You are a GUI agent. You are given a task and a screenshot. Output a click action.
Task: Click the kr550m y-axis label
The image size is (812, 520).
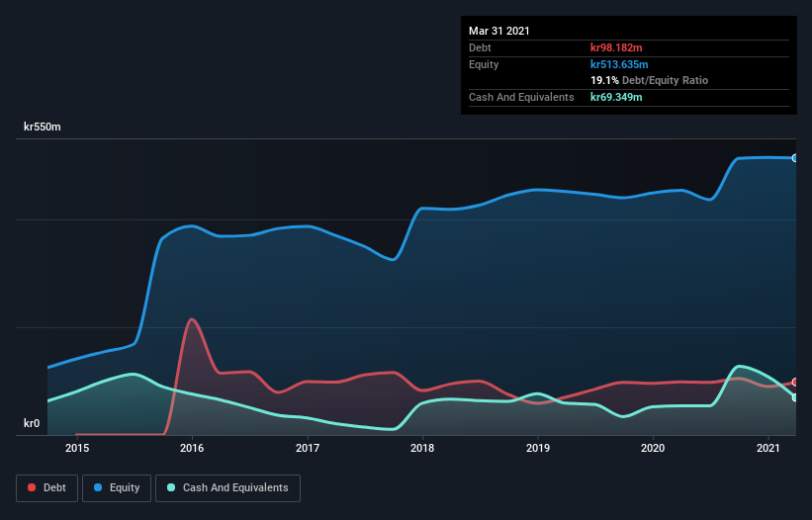click(43, 127)
